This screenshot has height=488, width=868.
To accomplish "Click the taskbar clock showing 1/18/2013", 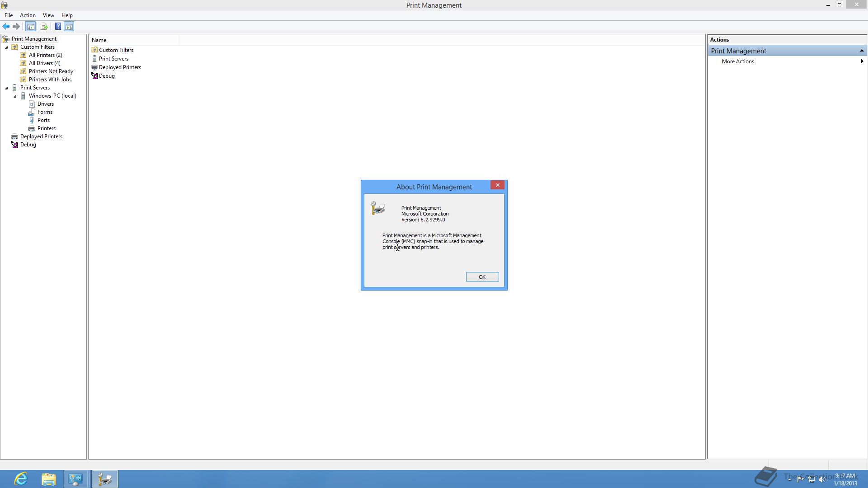I will click(845, 479).
